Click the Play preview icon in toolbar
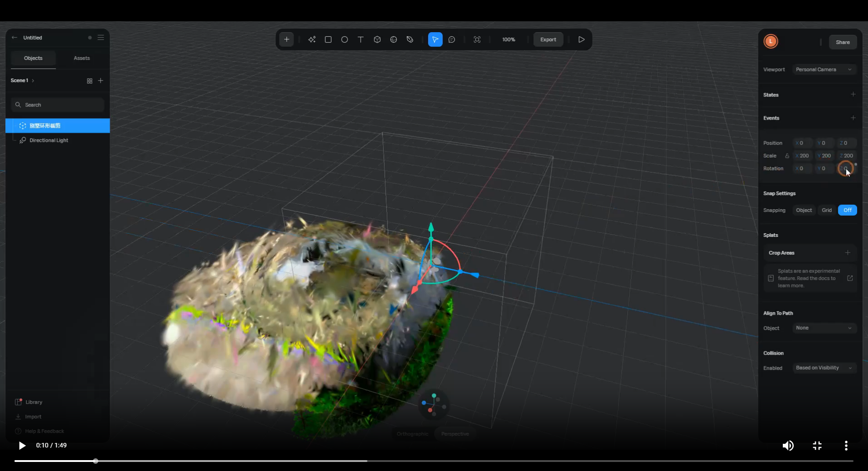 581,40
